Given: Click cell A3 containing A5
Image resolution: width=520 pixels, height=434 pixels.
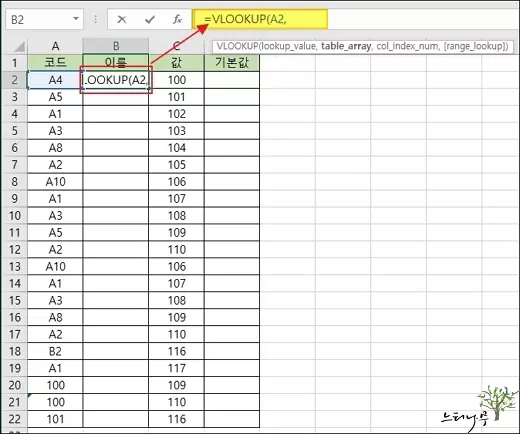Looking at the screenshot, I should pyautogui.click(x=55, y=97).
